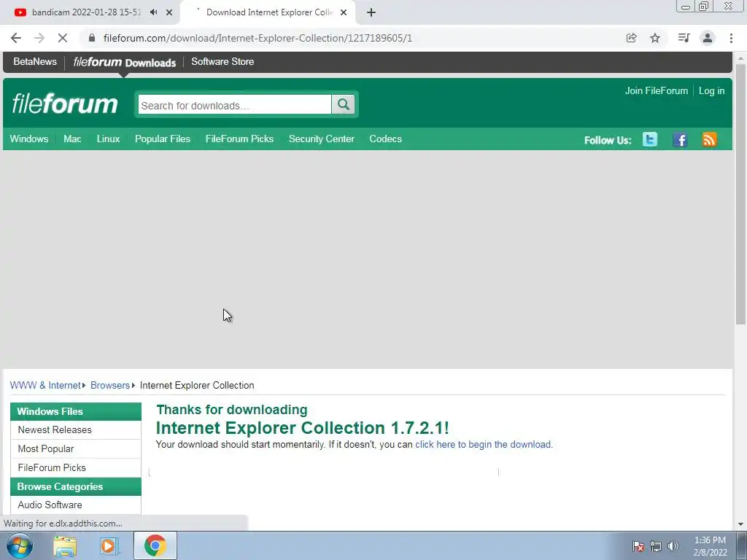The width and height of the screenshot is (747, 560).
Task: Open a new browser tab with plus icon
Action: point(371,12)
